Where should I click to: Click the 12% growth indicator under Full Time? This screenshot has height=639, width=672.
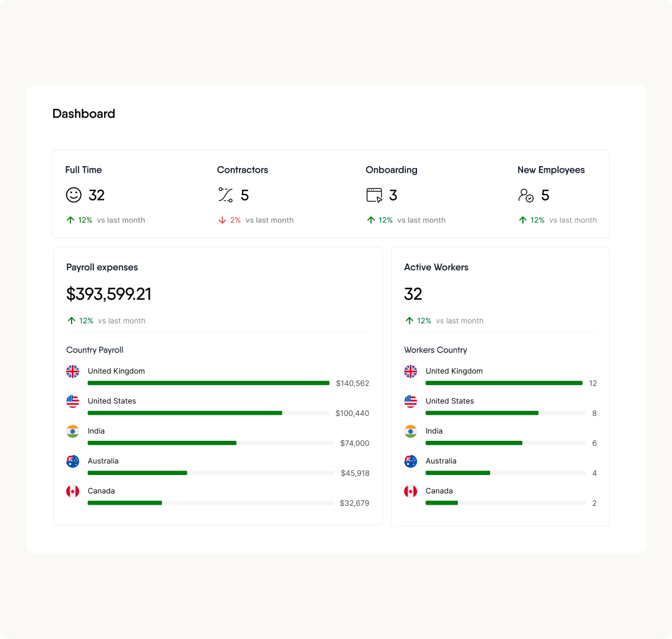[x=80, y=220]
